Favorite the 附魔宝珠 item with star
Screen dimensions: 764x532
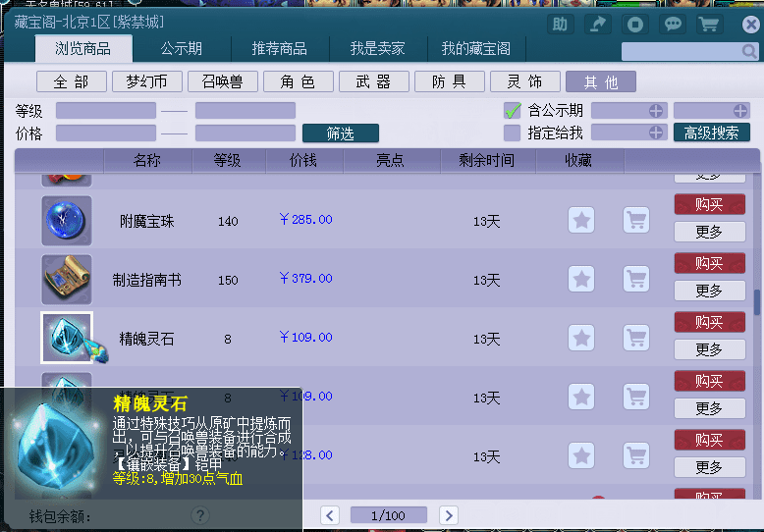coord(581,220)
